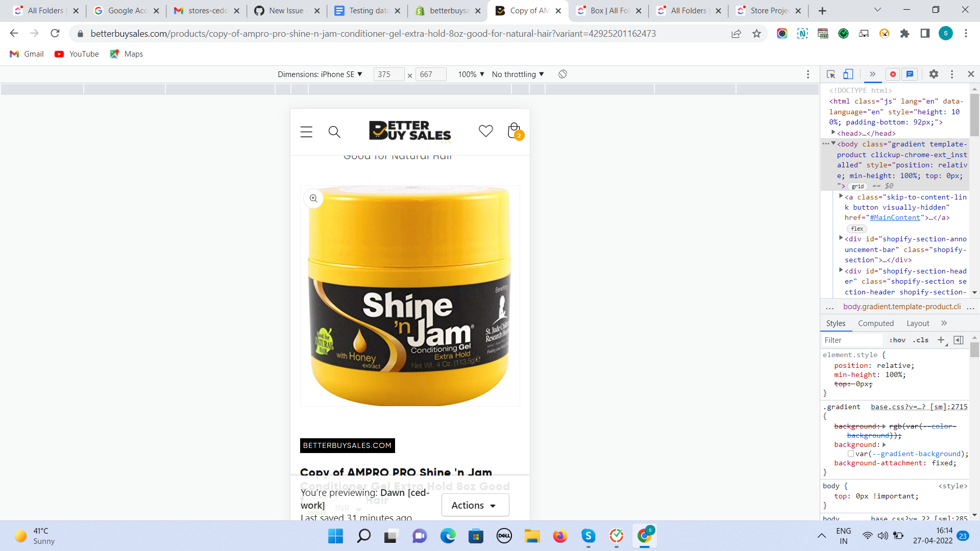Screen dimensions: 980x551
Task: Open the hamburger menu on the store page
Action: [306, 132]
